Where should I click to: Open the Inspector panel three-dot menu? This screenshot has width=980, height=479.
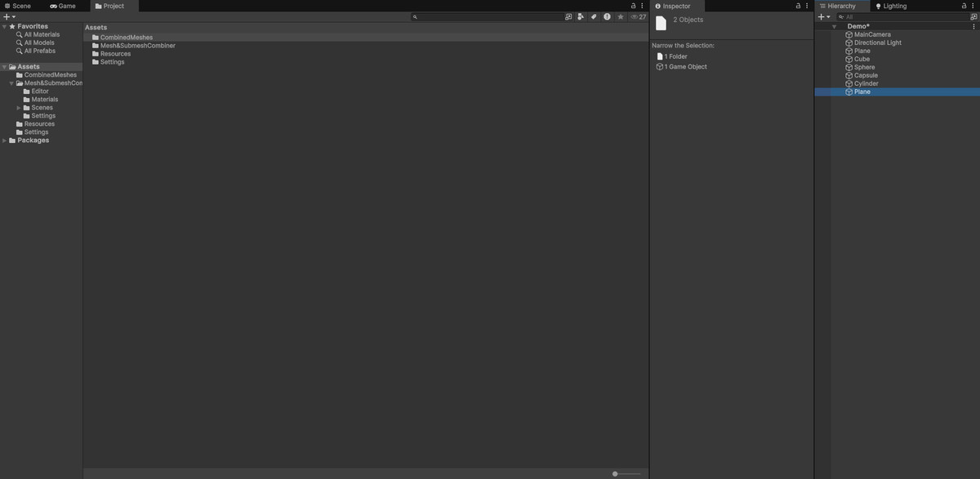pyautogui.click(x=808, y=6)
